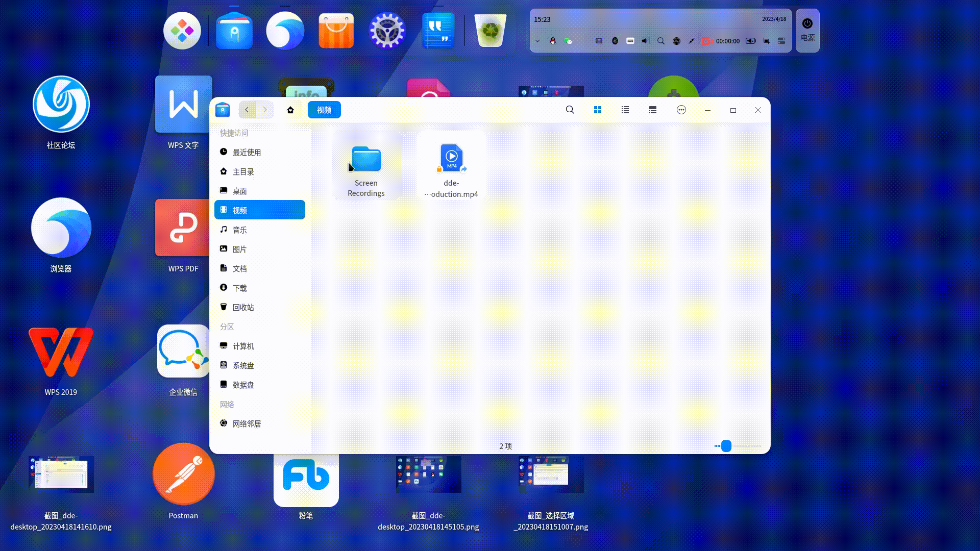Screen dimensions: 980x551
Task: Open 数据盘 partition
Action: click(260, 385)
